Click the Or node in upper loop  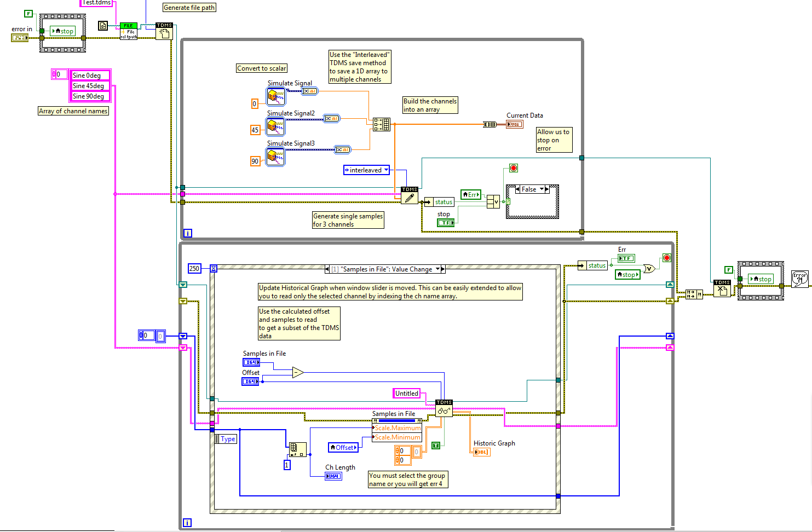click(x=493, y=201)
